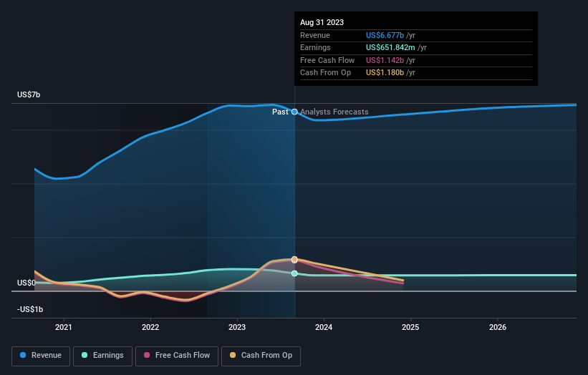Toggle the Revenue legend series

tap(41, 356)
